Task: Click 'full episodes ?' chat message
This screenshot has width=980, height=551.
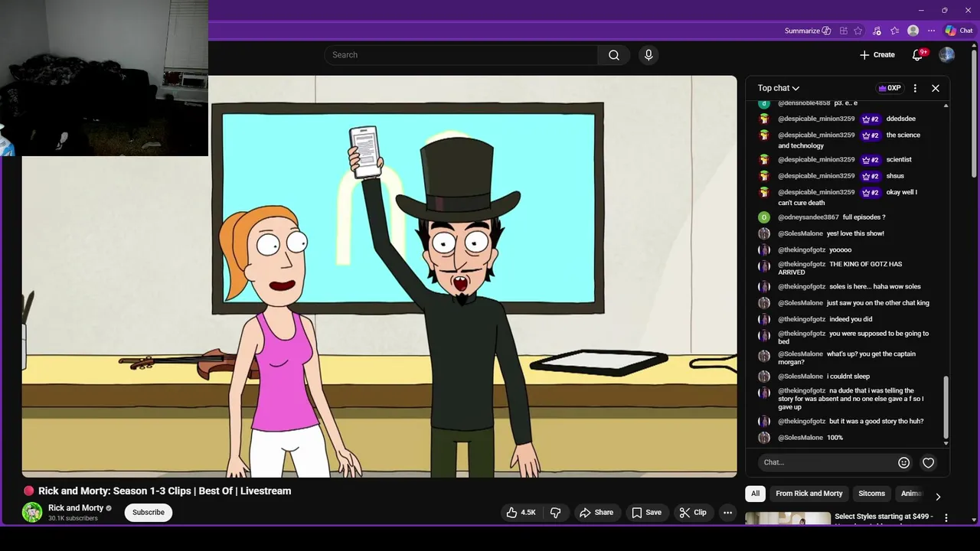Action: click(x=864, y=217)
